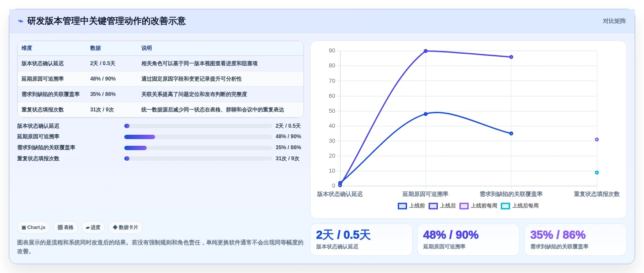Open the 48% / 90% data card
Image resolution: width=644 pixels, height=273 pixels.
[469, 240]
